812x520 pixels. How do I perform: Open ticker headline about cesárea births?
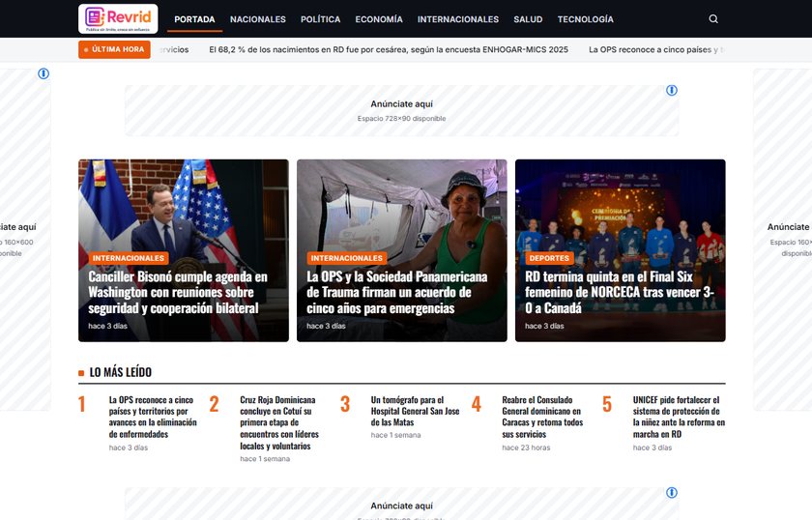389,49
